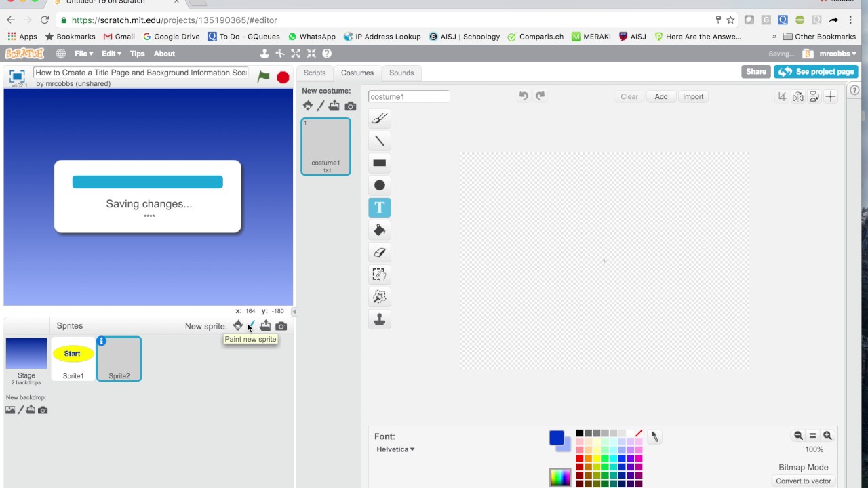Select the black color swatch
868x488 pixels.
point(580,433)
